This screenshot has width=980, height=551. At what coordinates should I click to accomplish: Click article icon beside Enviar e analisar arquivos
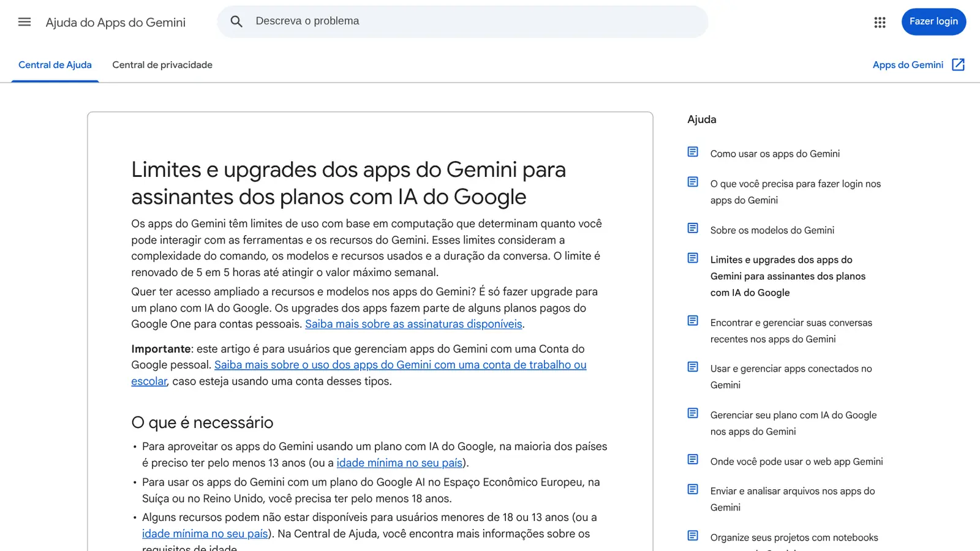pyautogui.click(x=693, y=489)
